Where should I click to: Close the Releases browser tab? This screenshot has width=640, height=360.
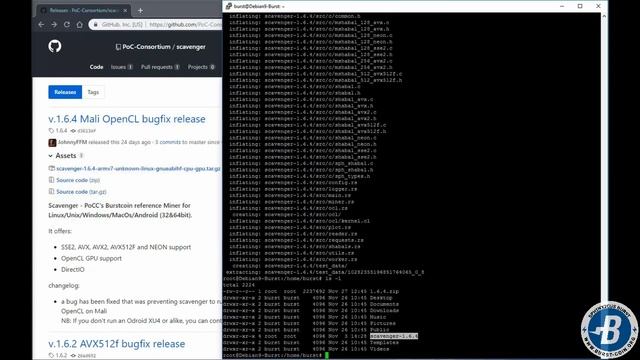[125, 11]
